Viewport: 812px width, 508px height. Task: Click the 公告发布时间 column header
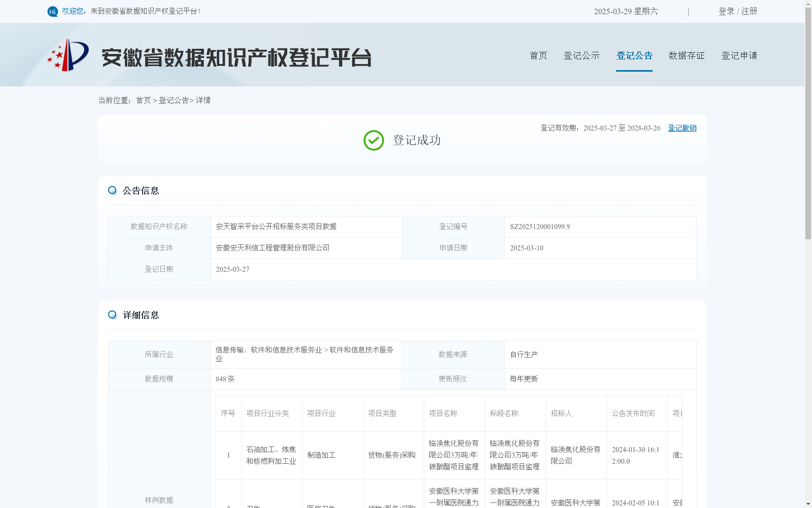click(633, 414)
